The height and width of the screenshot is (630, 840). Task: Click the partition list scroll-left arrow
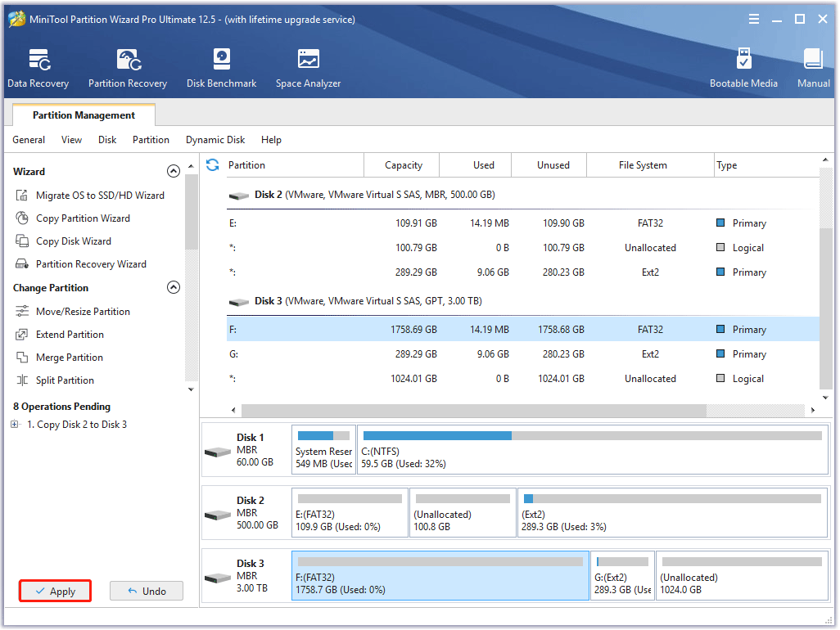(x=233, y=410)
